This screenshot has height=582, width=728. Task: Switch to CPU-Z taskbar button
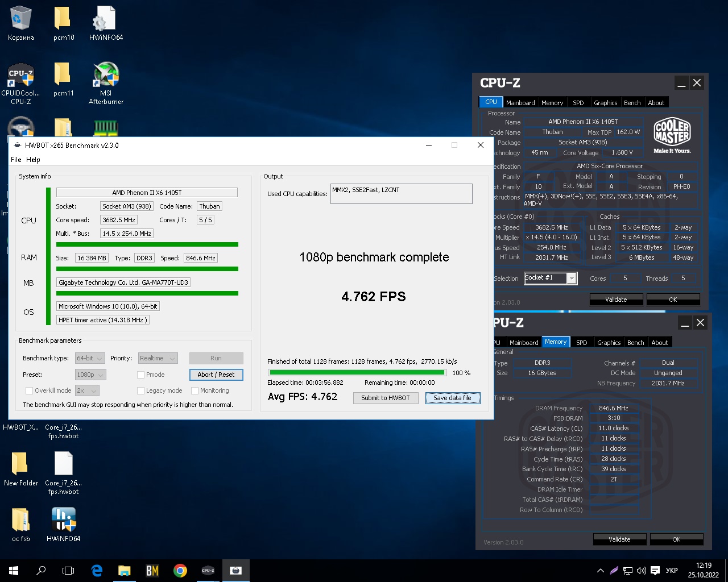pyautogui.click(x=208, y=571)
